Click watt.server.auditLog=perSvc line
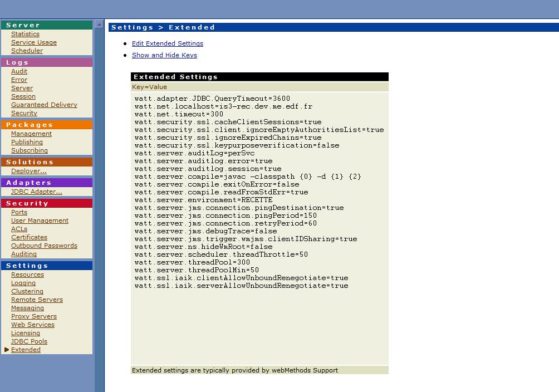 tap(194, 153)
